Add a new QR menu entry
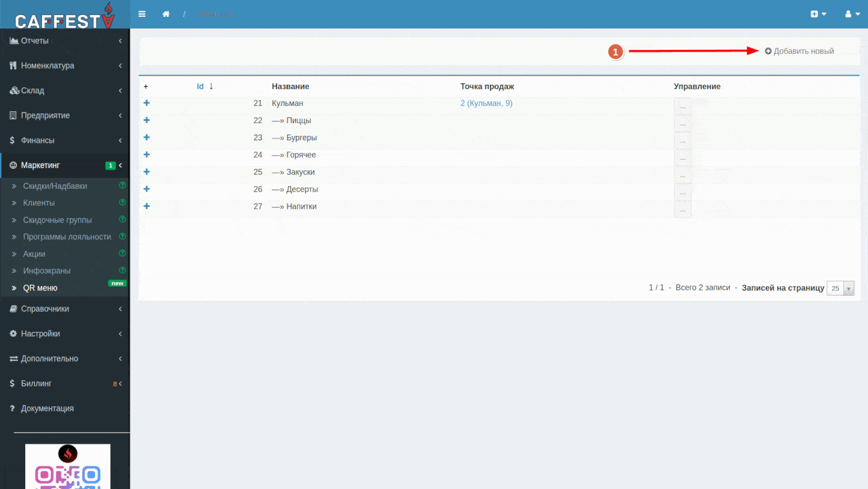The width and height of the screenshot is (868, 489). (799, 51)
